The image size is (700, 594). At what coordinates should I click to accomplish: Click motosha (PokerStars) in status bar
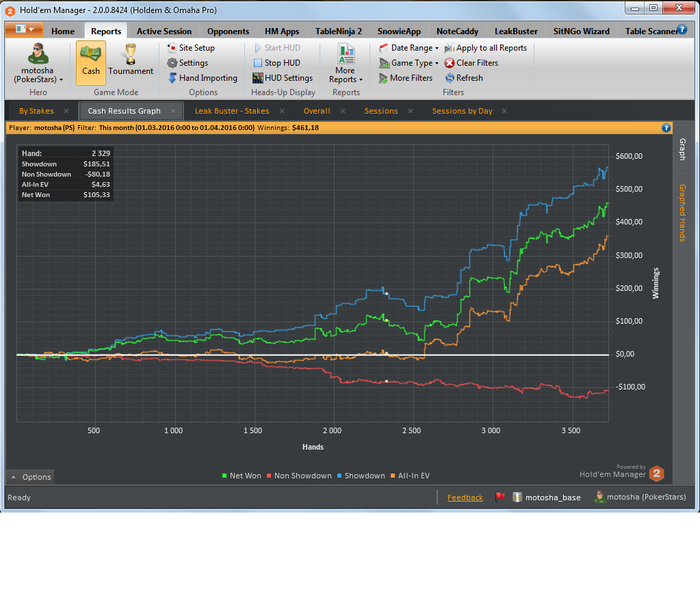641,497
